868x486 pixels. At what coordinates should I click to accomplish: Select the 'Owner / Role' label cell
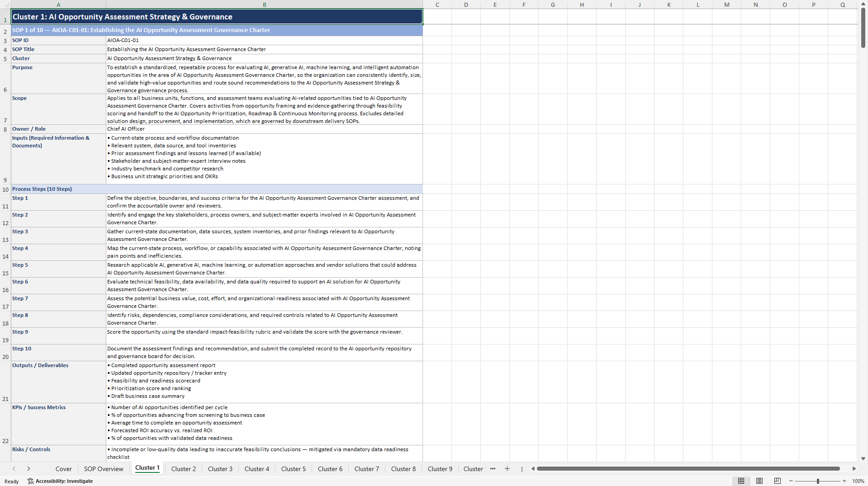[58, 129]
